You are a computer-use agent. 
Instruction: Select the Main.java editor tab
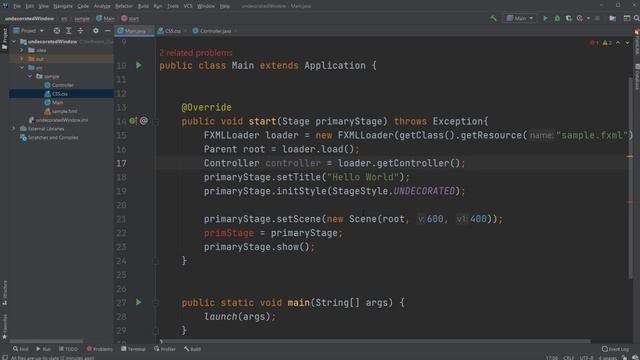pyautogui.click(x=133, y=31)
